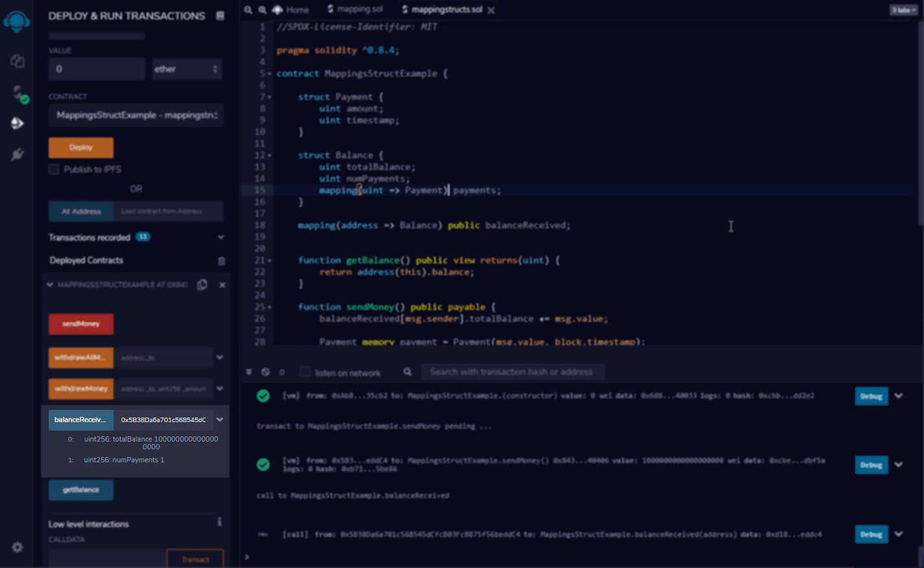Open the 3 tabs indicator menu

coord(903,10)
